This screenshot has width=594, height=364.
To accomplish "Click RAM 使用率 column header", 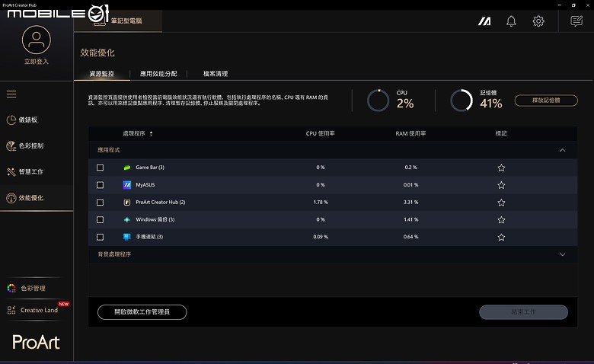I will click(x=410, y=133).
